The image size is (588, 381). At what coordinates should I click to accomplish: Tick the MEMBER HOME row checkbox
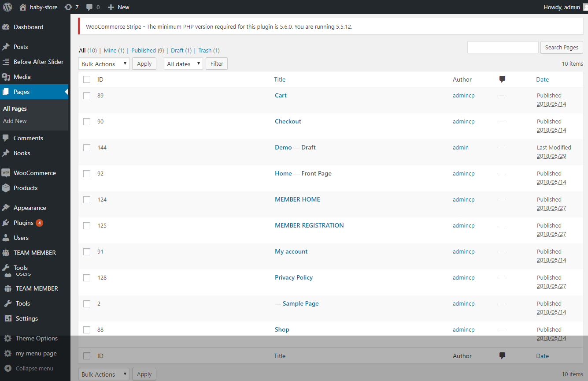point(87,200)
